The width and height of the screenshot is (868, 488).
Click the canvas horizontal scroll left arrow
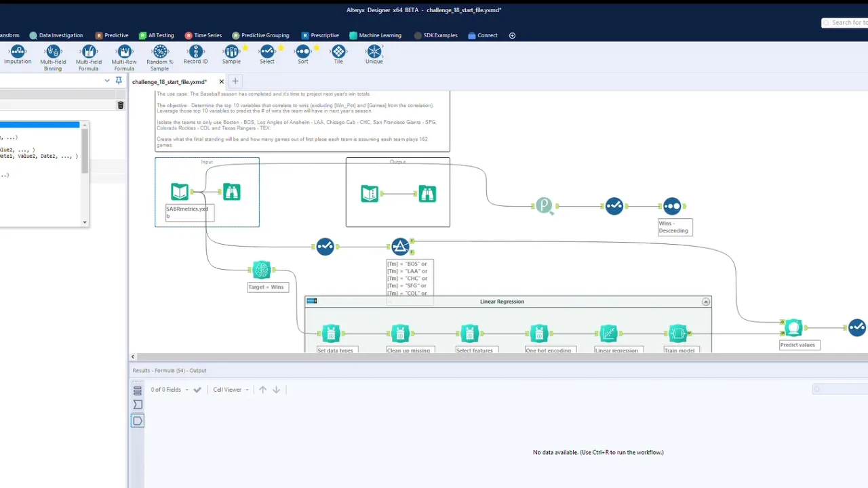[134, 357]
